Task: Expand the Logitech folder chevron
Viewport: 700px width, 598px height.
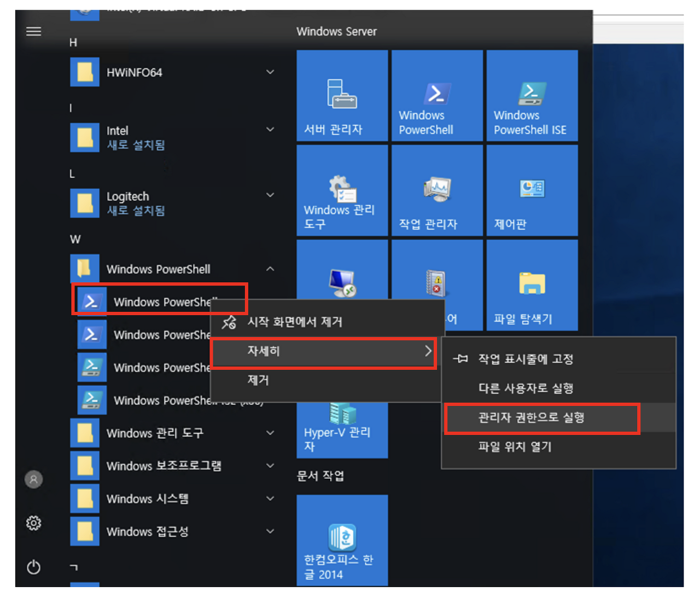Action: (x=270, y=195)
